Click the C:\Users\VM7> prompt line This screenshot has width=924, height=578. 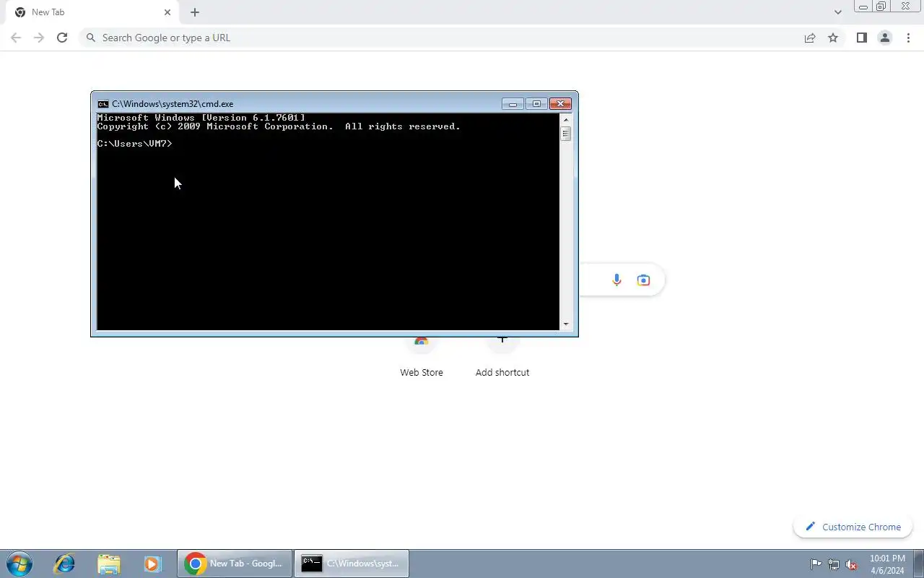(135, 144)
